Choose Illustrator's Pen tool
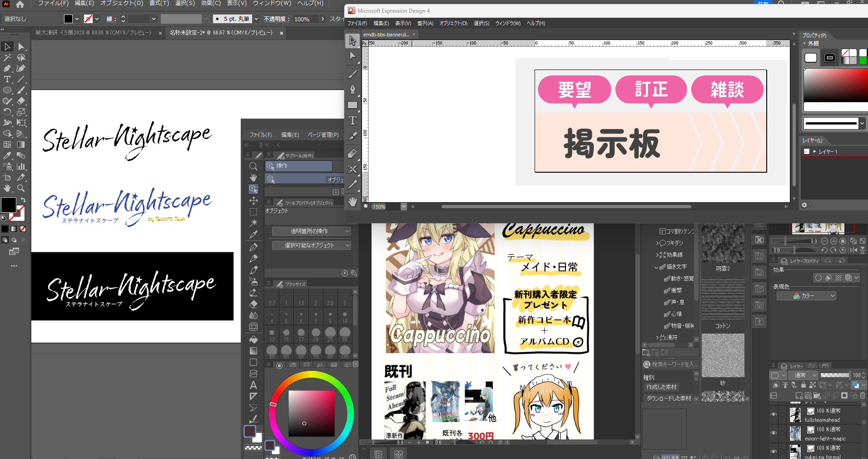The width and height of the screenshot is (868, 459). pos(7,68)
